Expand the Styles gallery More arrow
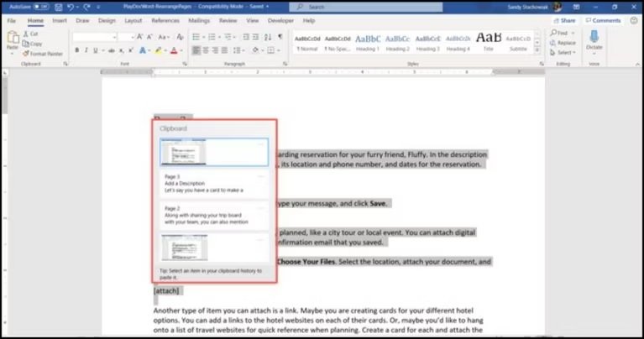 coord(537,50)
